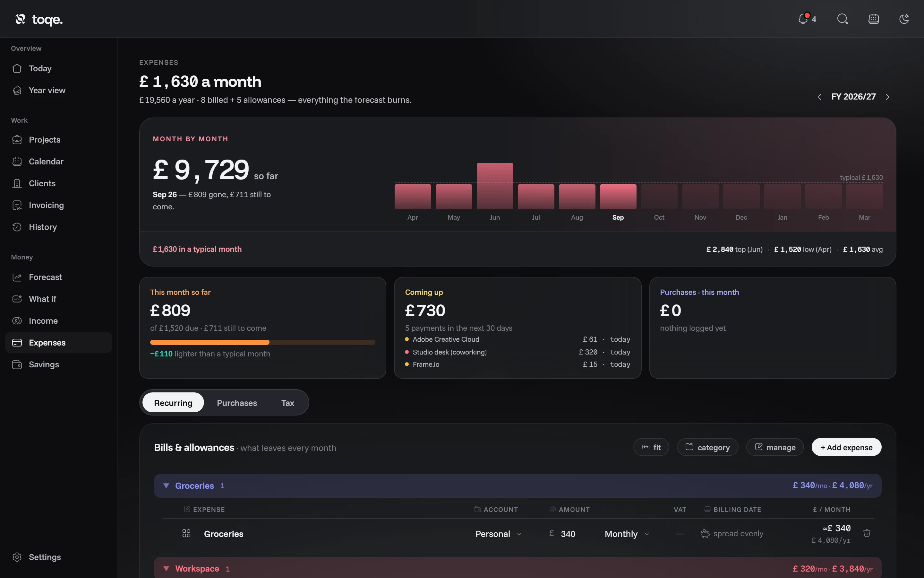This screenshot has width=924, height=578.
Task: Switch to the Tax tab
Action: click(x=287, y=403)
